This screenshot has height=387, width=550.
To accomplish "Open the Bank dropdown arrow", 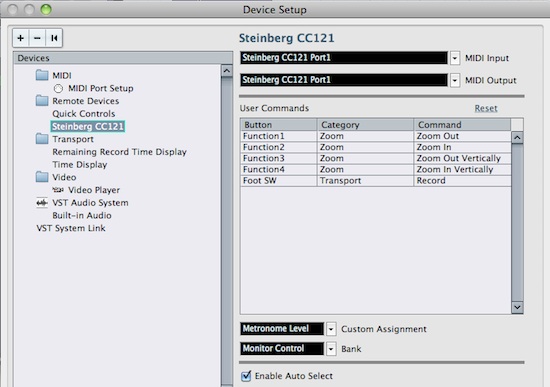I will click(331, 349).
